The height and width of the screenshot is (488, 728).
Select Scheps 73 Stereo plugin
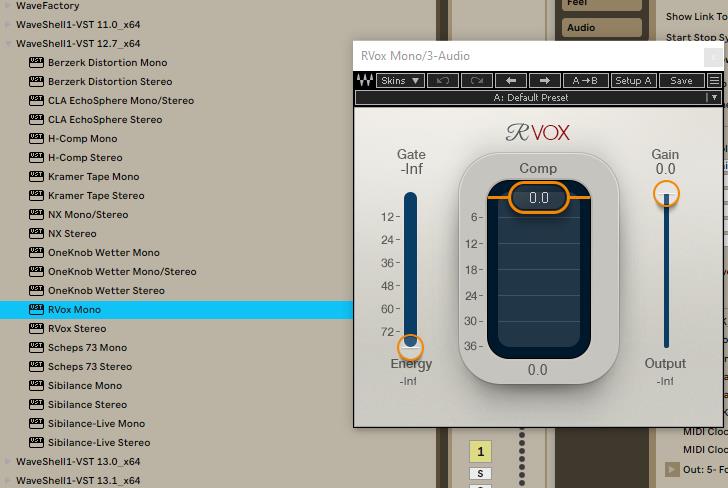[90, 367]
